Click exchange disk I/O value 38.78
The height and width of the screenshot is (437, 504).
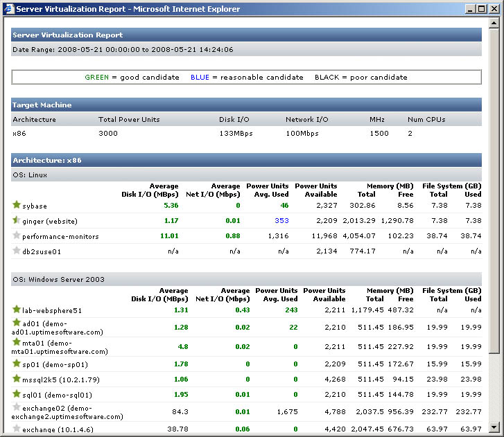click(177, 429)
